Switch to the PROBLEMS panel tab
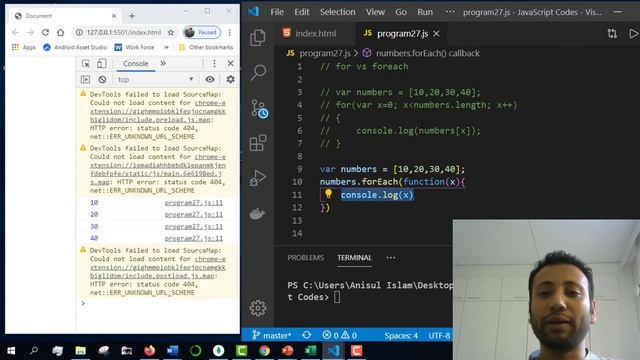 305,258
